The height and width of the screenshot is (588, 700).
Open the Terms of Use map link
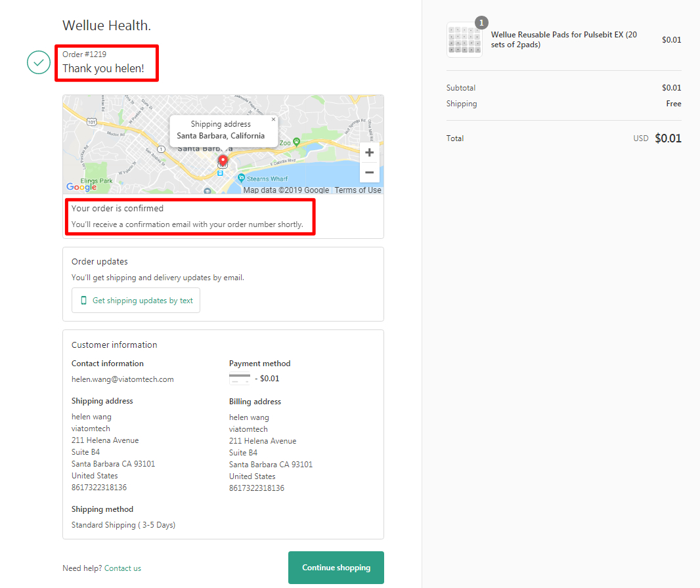click(x=358, y=190)
